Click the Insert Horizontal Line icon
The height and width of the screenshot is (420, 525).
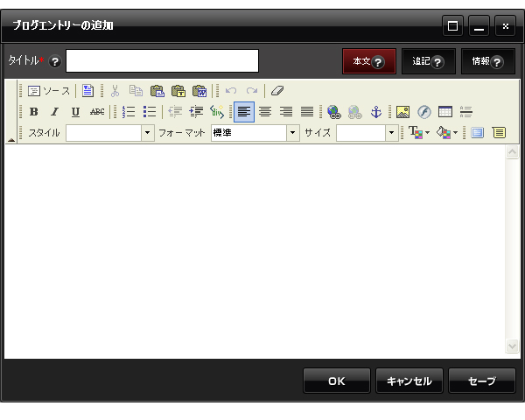[466, 112]
